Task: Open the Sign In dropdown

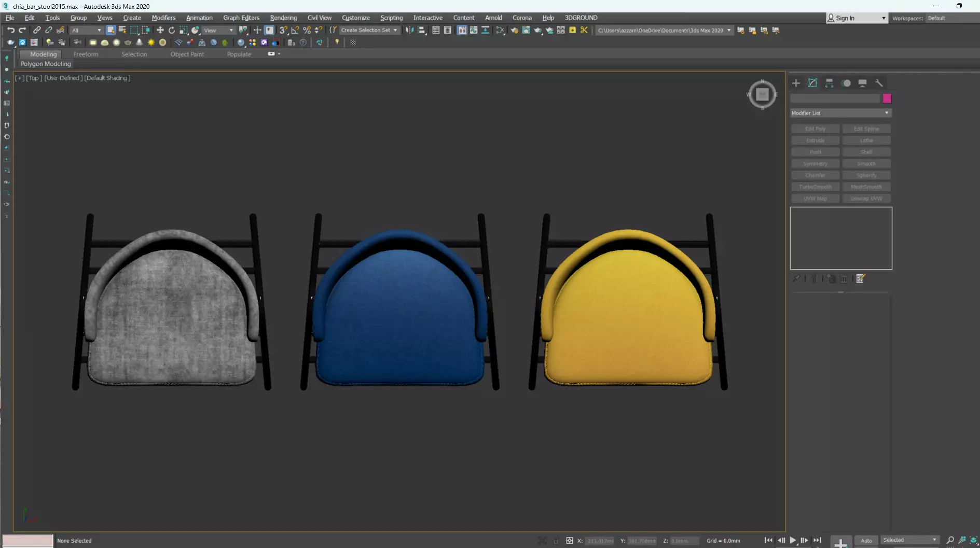Action: 857,18
